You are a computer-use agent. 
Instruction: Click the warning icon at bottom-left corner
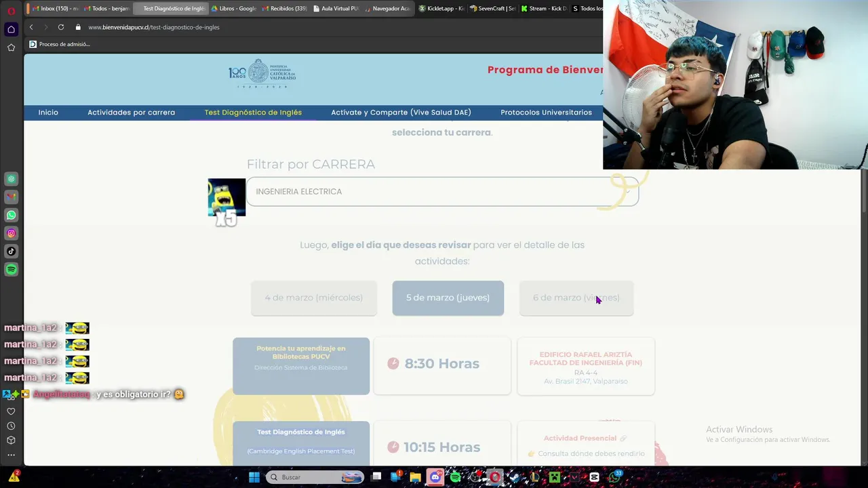coord(14,476)
